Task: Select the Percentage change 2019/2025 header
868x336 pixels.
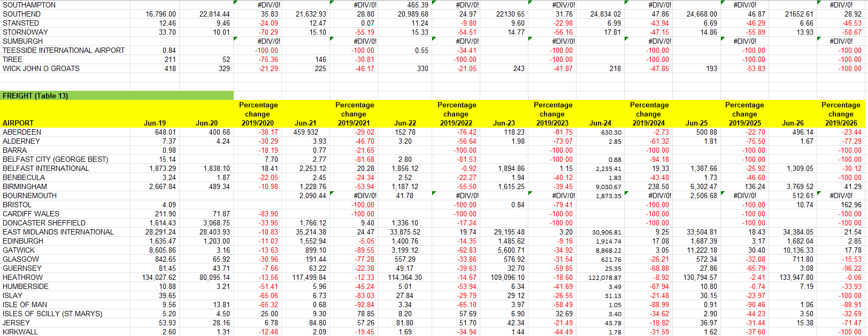Action: pyautogui.click(x=744, y=114)
